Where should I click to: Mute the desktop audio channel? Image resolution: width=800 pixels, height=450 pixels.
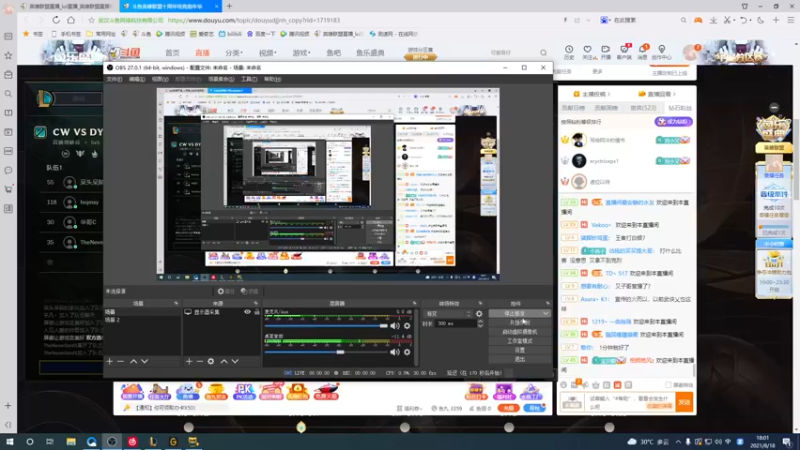point(395,352)
